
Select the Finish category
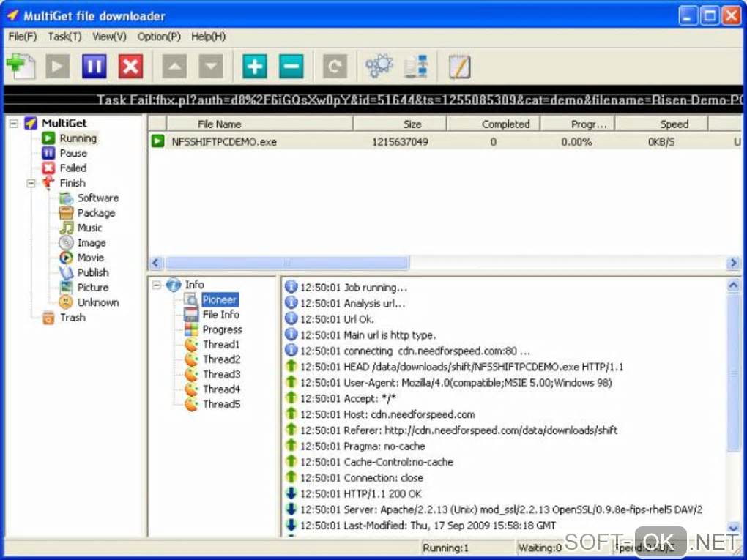pyautogui.click(x=73, y=183)
